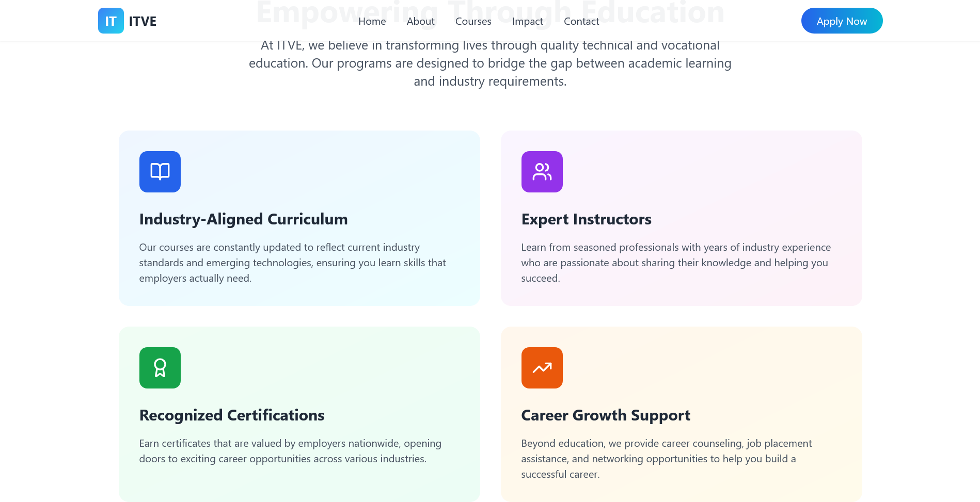Click the curriculum card description text
Image resolution: width=980 pixels, height=502 pixels.
[292, 263]
